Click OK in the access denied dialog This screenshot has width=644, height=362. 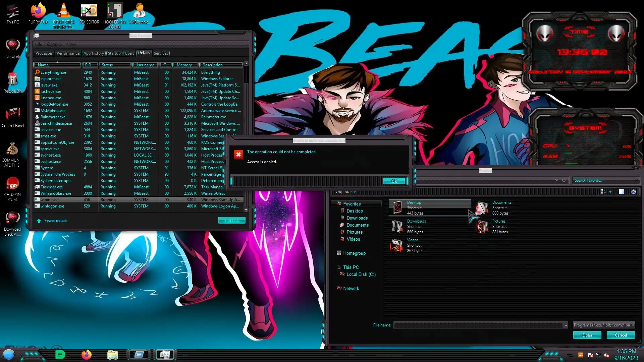(x=394, y=181)
